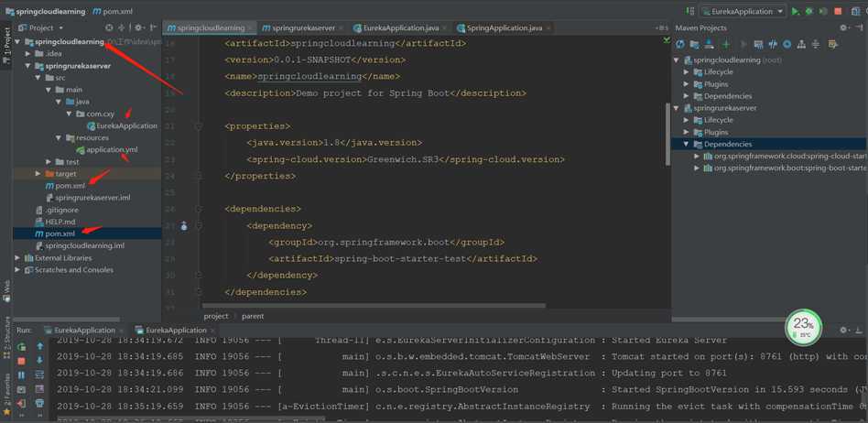Select the second EurekaApplication Run tab
The height and width of the screenshot is (423, 868).
click(x=176, y=330)
